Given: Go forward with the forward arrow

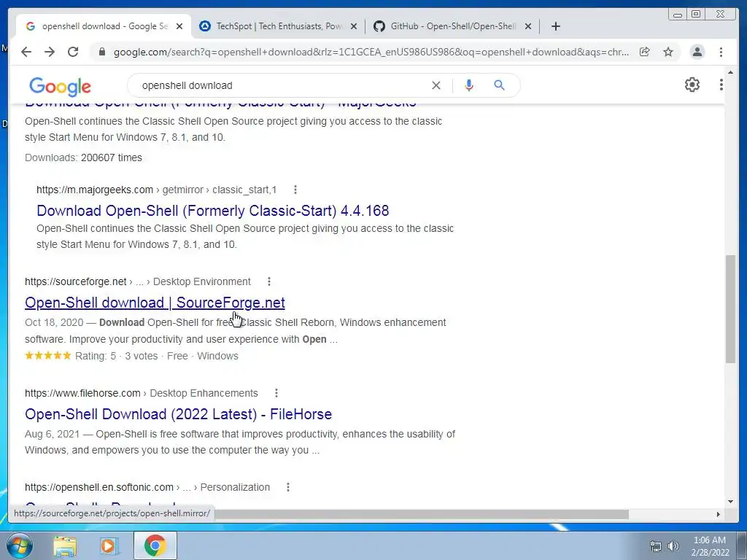Looking at the screenshot, I should 50,52.
